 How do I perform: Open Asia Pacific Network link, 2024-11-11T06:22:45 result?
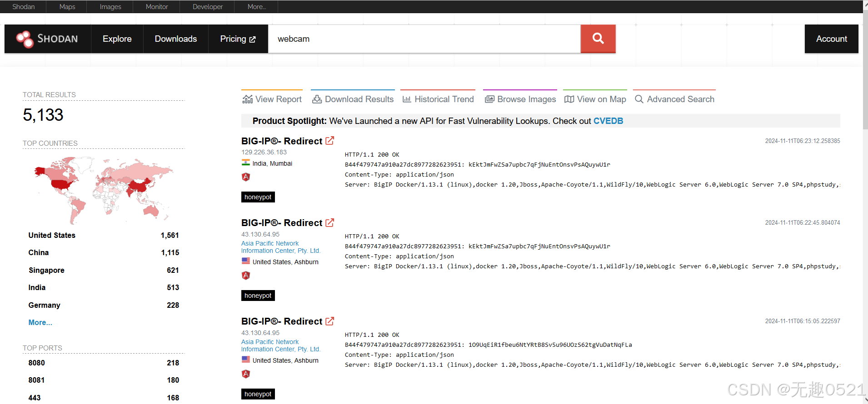pyautogui.click(x=280, y=247)
